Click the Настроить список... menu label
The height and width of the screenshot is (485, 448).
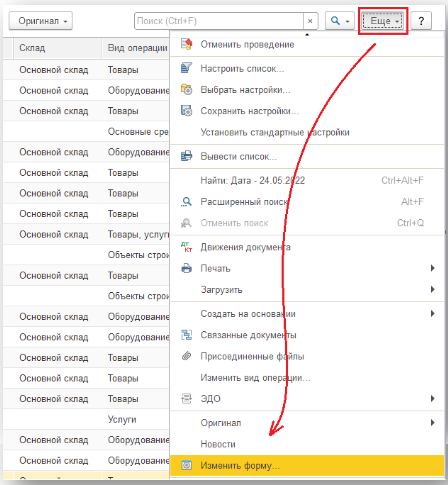click(242, 69)
